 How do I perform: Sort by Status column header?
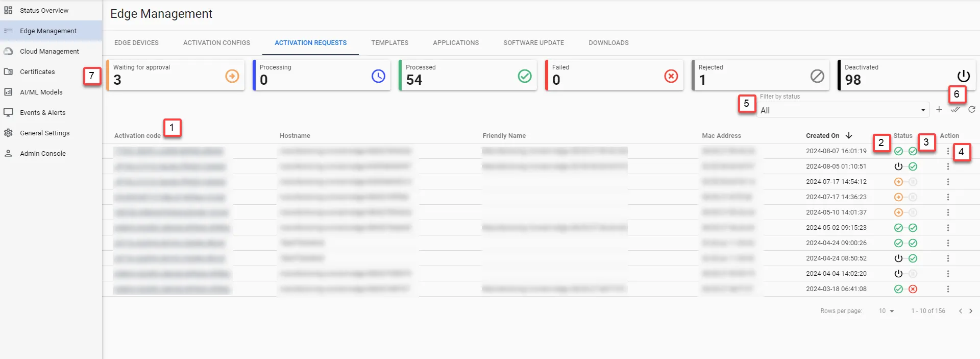[x=903, y=136]
